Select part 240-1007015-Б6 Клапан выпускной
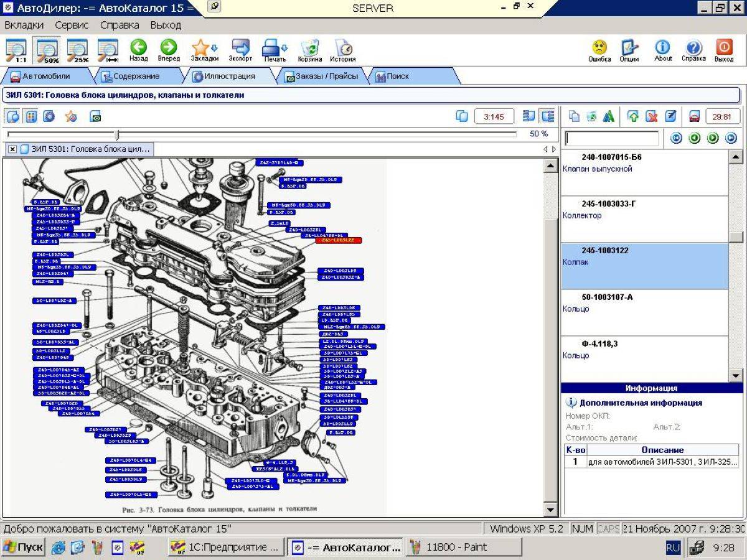 (645, 172)
